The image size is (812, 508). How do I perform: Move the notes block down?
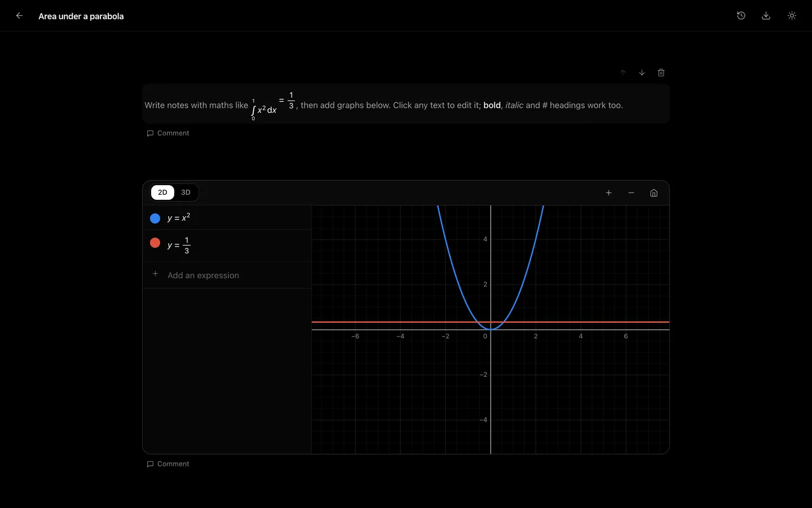pos(642,73)
